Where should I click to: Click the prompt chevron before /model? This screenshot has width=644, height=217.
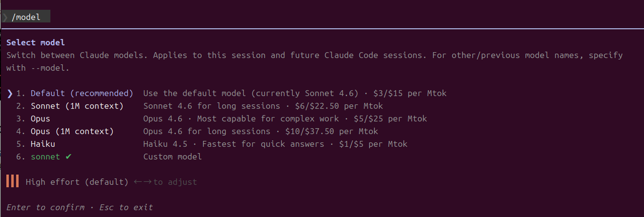[5, 17]
